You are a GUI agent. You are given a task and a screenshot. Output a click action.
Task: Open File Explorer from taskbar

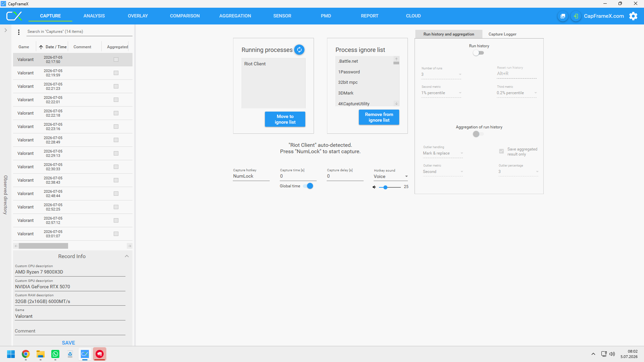(41, 354)
